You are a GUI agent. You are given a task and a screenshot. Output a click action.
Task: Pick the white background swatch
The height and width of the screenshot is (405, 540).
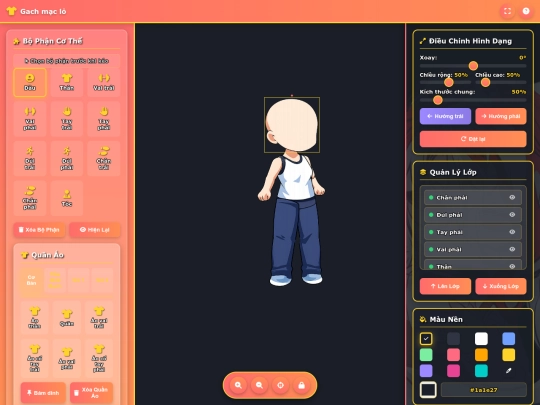(x=481, y=339)
